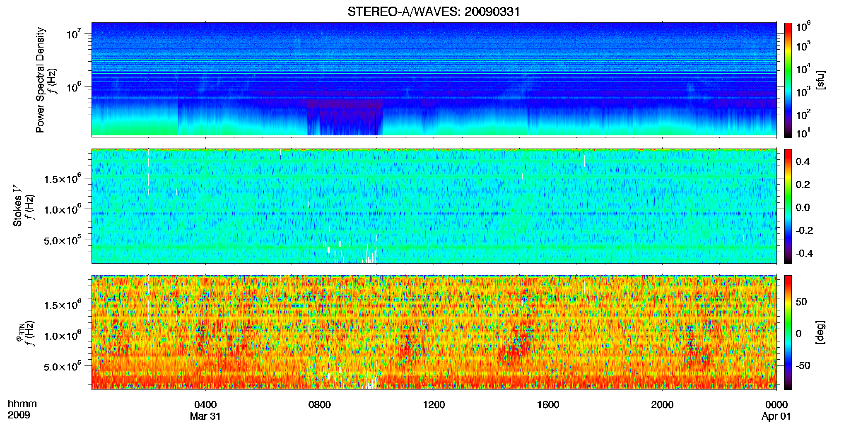Click the 1200 time tick label
This screenshot has width=868, height=447.
(434, 404)
